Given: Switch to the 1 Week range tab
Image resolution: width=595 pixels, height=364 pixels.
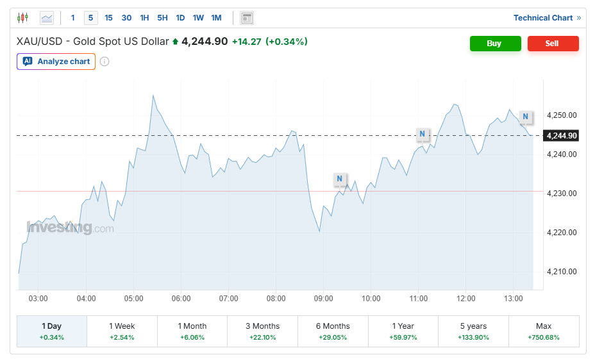Looking at the screenshot, I should tap(122, 331).
